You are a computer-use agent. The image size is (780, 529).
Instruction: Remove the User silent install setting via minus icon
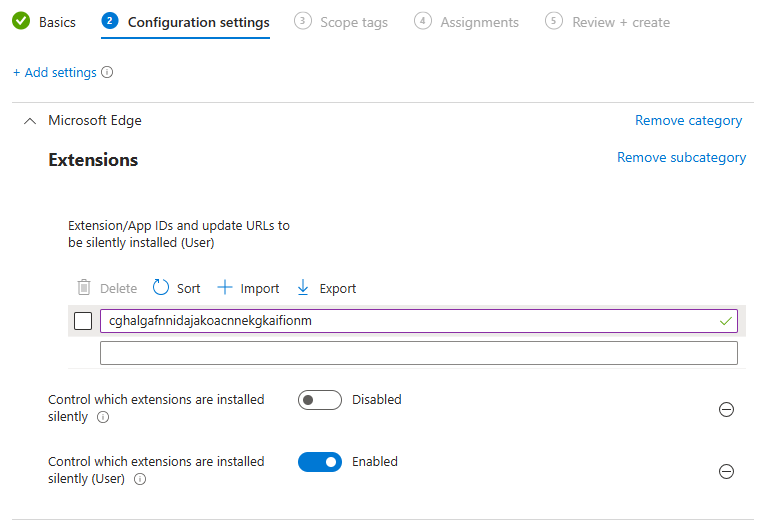726,471
